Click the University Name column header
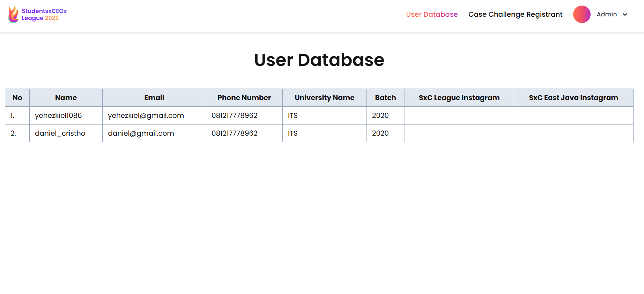The width and height of the screenshot is (644, 294). [x=324, y=98]
